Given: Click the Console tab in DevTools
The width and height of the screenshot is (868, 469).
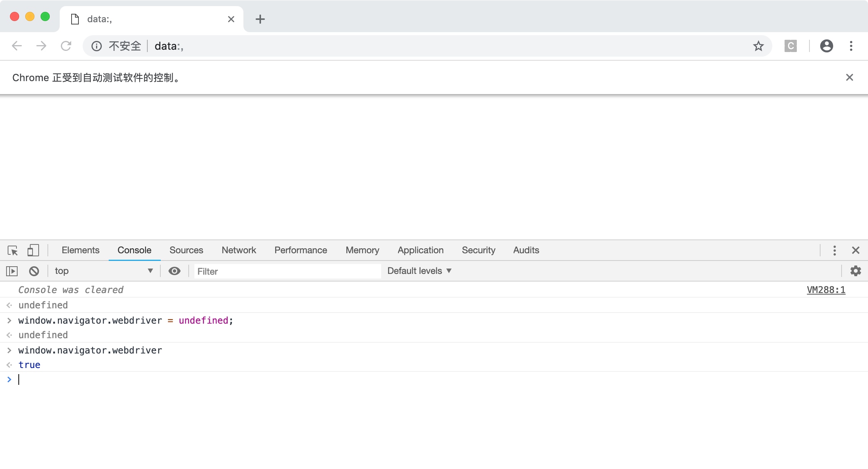Looking at the screenshot, I should (x=134, y=250).
